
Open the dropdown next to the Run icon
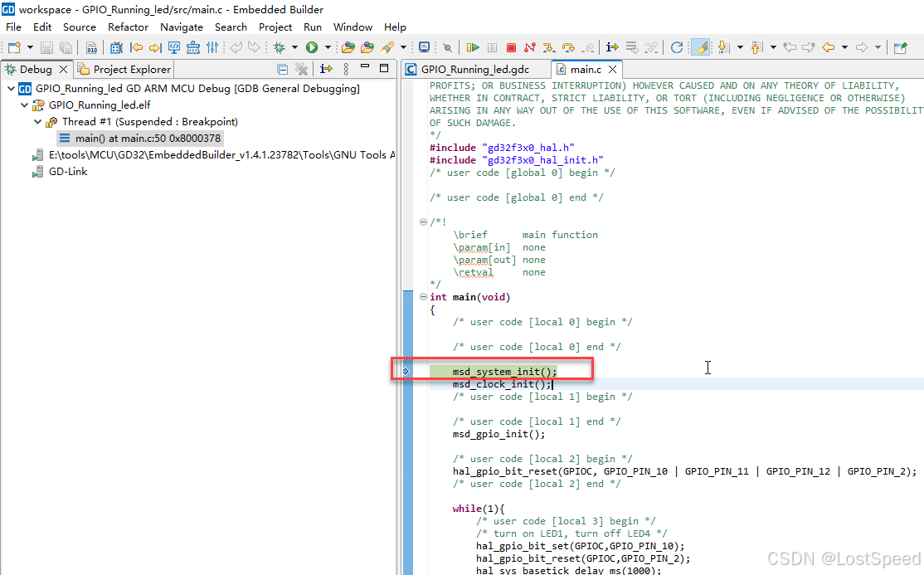pos(327,47)
